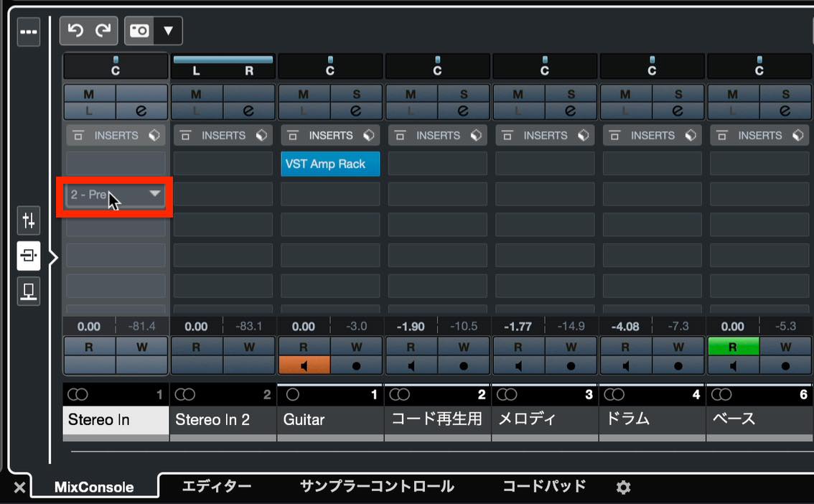Enable write automation on Guitar channel

[x=356, y=347]
